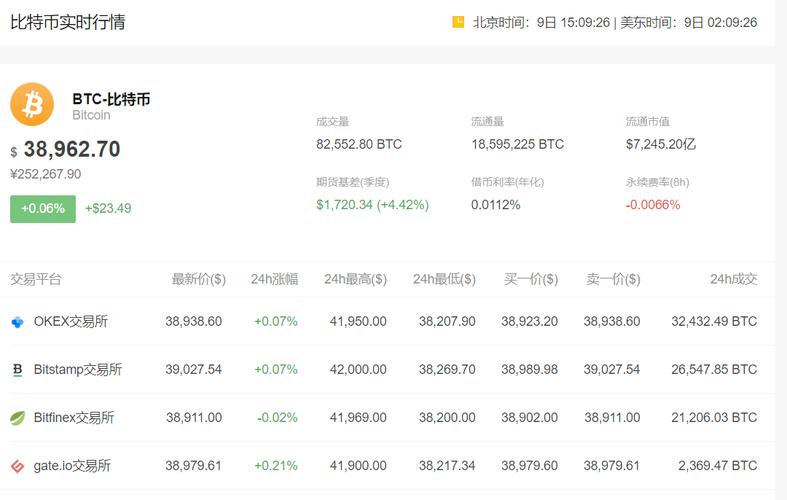This screenshot has height=500, width=787.
Task: Click the 永续费率(8h) label
Action: pos(658,182)
